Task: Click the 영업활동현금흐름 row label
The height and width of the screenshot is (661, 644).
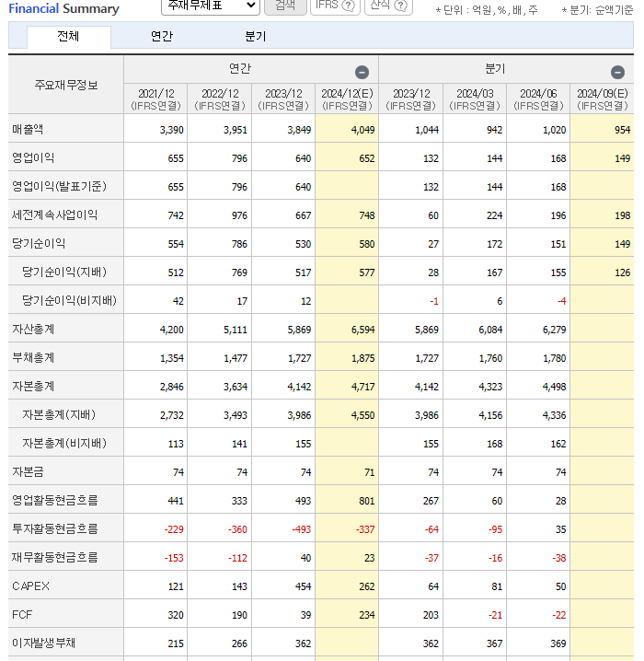Action: tap(55, 501)
